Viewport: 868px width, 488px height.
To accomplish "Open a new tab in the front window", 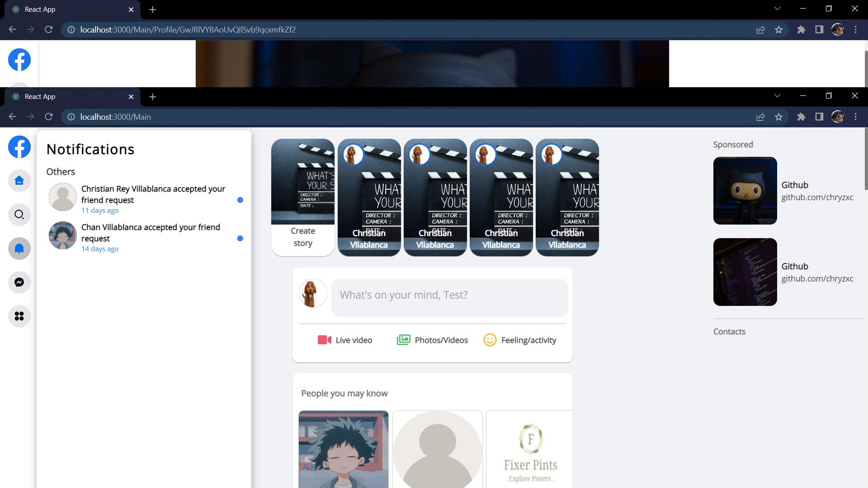I will click(x=152, y=97).
